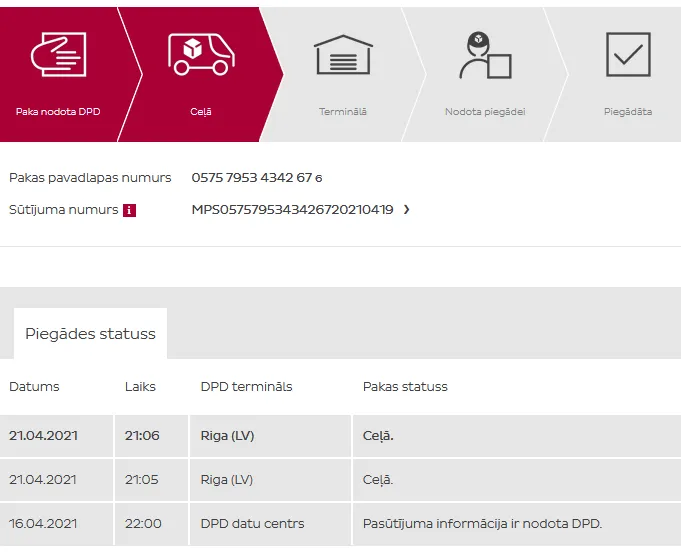Click 'Pasūtījuma informācija ir nodota DPD.' status
Viewport: 681px width, 553px height.
(482, 523)
